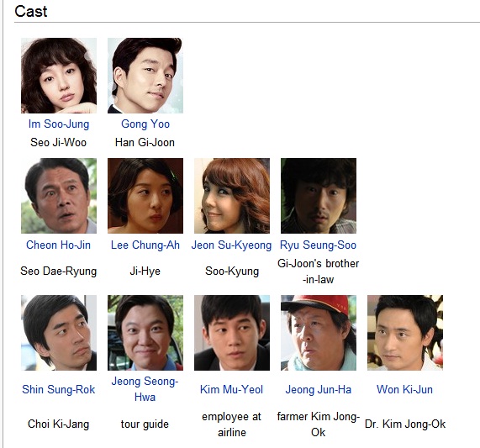Select the tour guide actor's photo

coord(145,333)
